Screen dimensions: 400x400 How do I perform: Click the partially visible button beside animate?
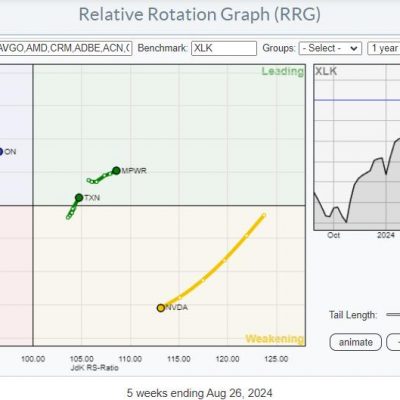[393, 342]
